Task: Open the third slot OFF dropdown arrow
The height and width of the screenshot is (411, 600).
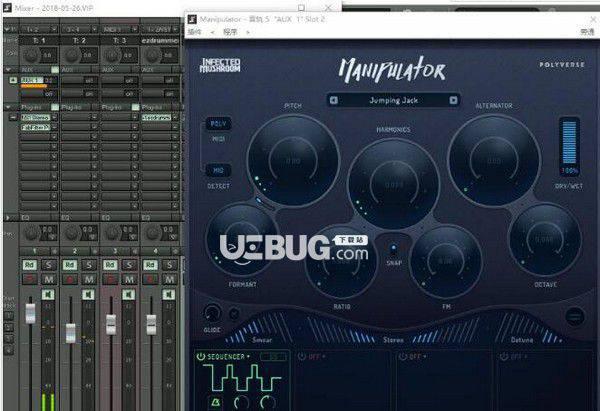Action: [425, 357]
